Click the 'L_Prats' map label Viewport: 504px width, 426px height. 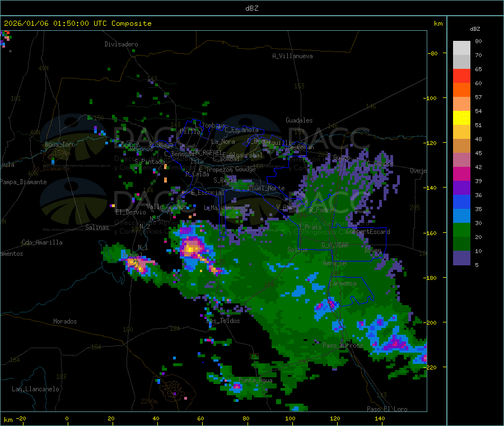pos(310,227)
